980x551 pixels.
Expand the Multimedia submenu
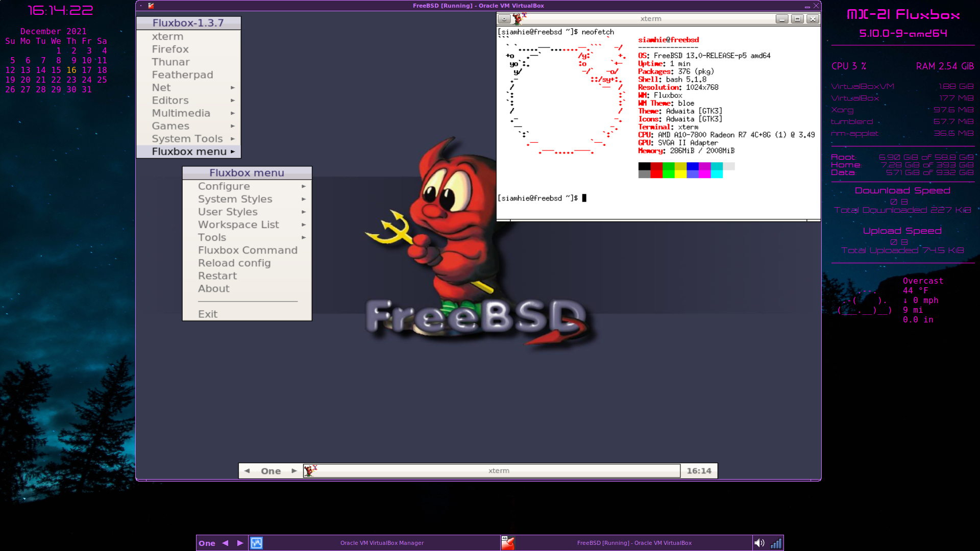pyautogui.click(x=189, y=113)
